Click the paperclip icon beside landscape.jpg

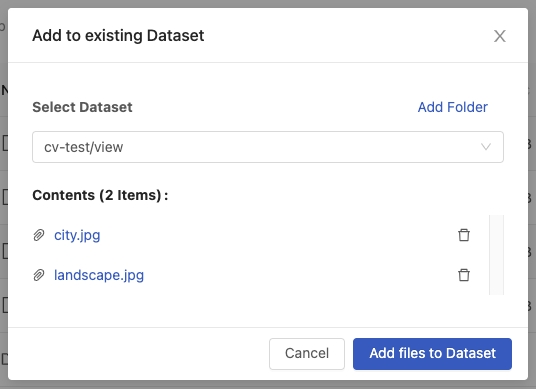click(x=39, y=275)
